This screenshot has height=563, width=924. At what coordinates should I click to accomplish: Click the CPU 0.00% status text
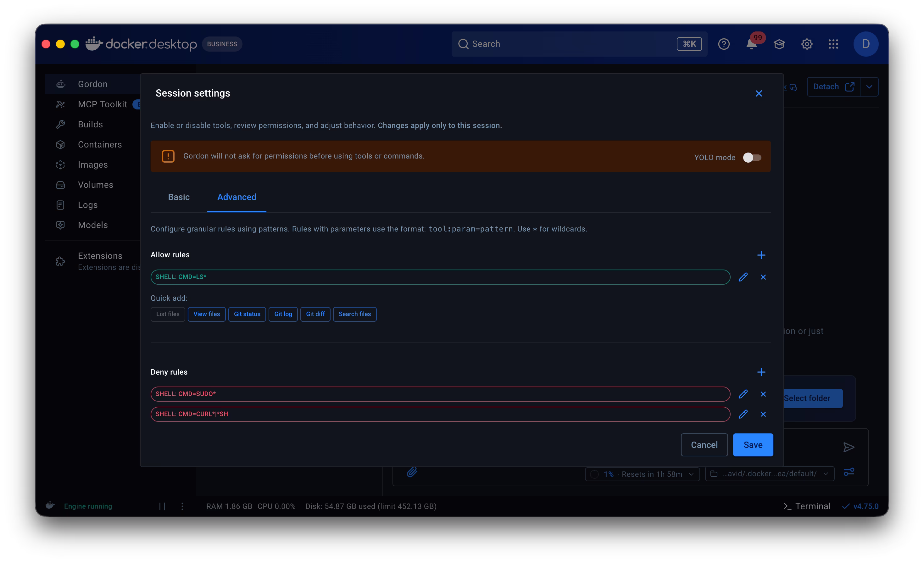(276, 506)
